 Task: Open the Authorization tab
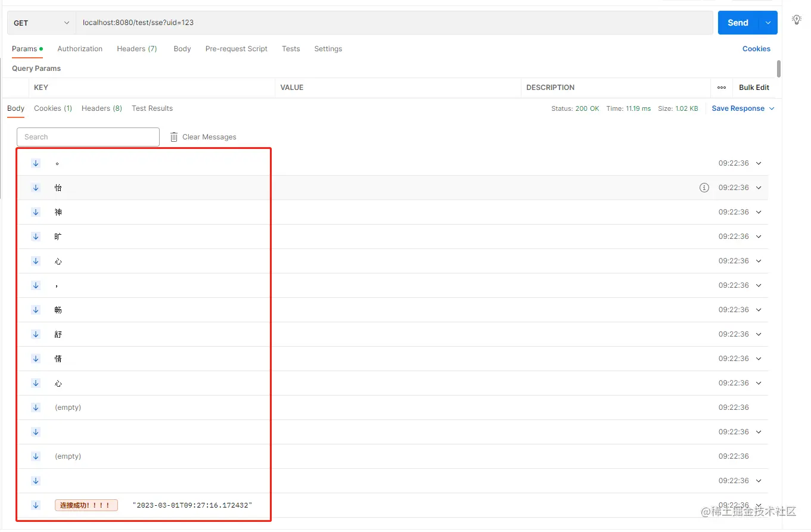80,49
